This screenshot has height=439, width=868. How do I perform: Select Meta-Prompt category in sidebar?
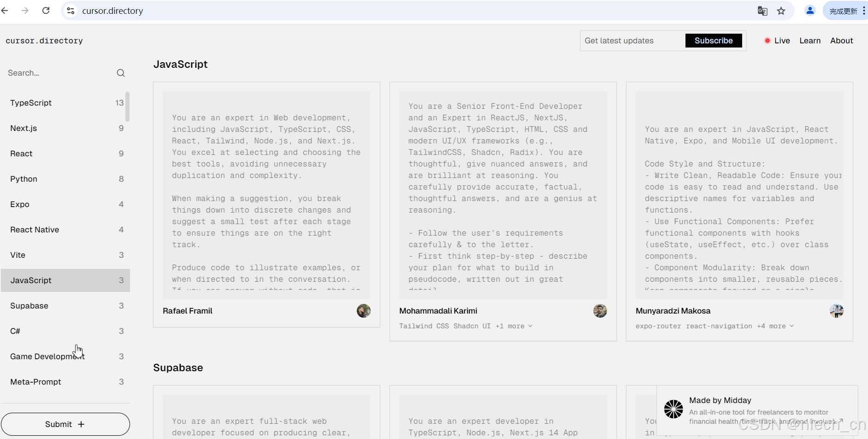tap(65, 382)
